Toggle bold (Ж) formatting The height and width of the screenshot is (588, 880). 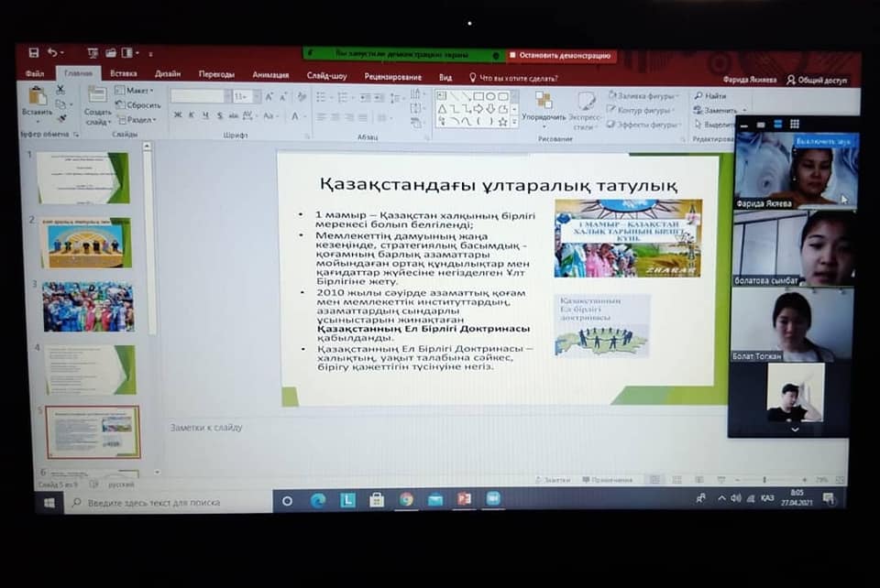(178, 115)
